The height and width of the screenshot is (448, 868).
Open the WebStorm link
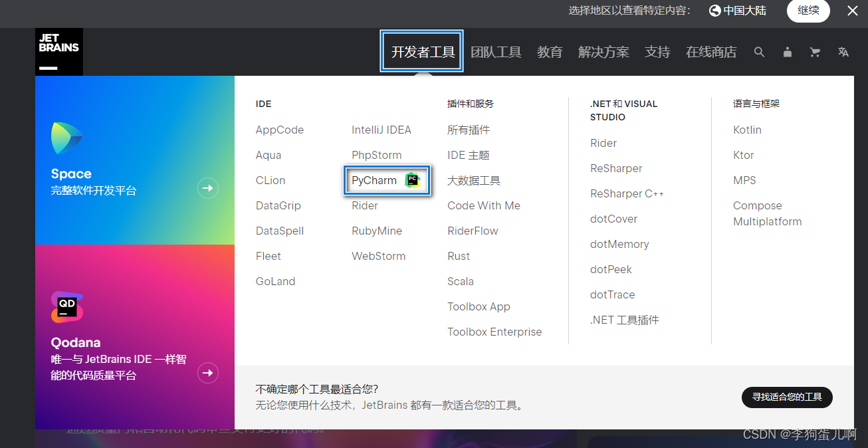tap(378, 256)
